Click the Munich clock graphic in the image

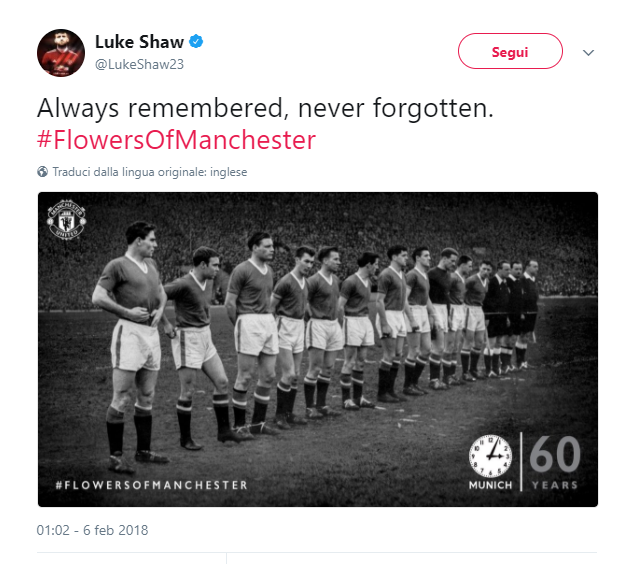(x=490, y=456)
